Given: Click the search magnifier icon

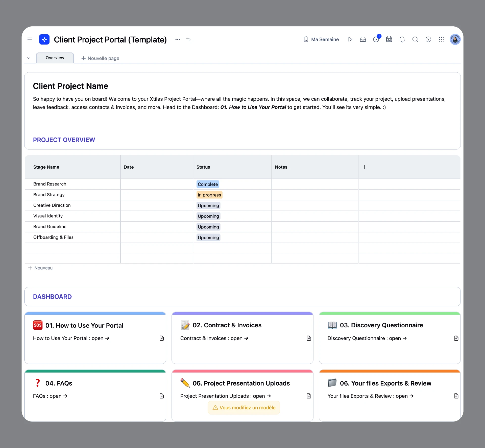Looking at the screenshot, I should coord(415,39).
